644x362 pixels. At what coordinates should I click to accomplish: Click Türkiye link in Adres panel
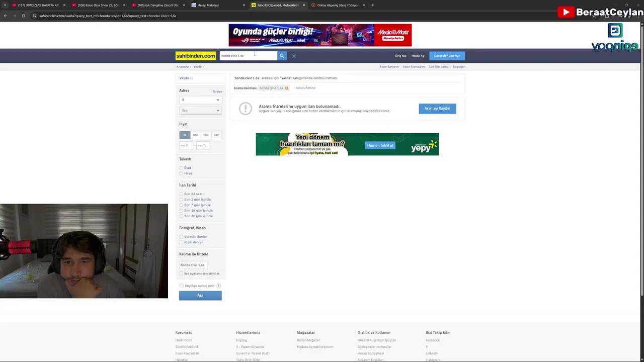(217, 92)
